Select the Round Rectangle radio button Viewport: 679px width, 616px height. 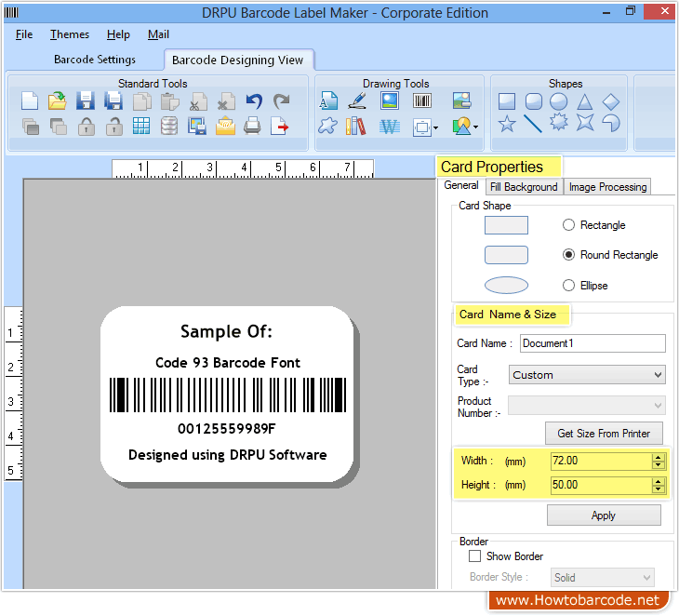coord(568,255)
